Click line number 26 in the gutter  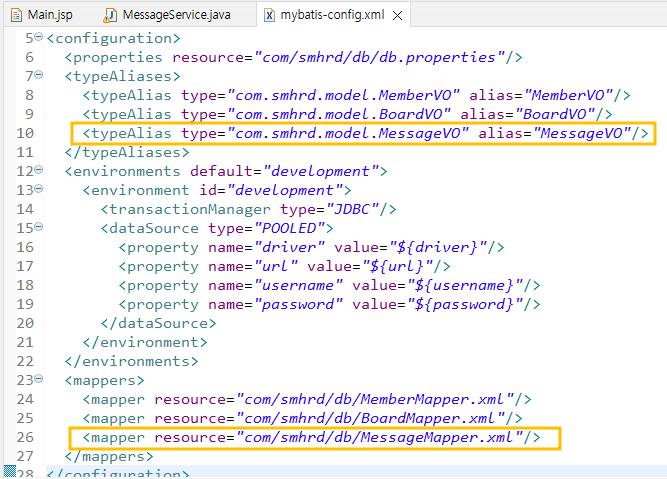25,437
